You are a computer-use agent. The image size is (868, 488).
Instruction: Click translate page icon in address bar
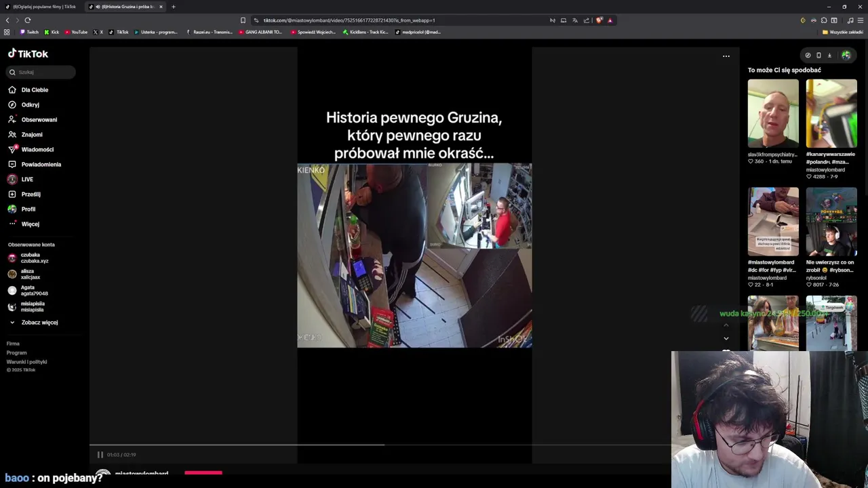click(574, 20)
